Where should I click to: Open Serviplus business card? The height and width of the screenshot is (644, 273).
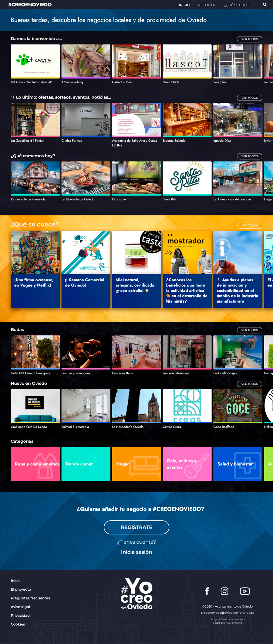click(238, 64)
